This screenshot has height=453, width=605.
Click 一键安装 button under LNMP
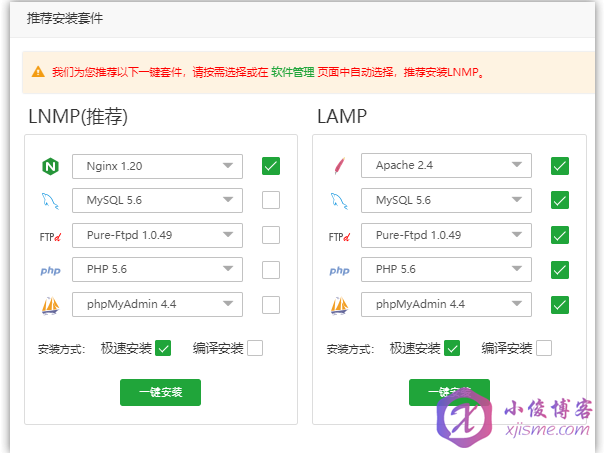[x=161, y=392]
